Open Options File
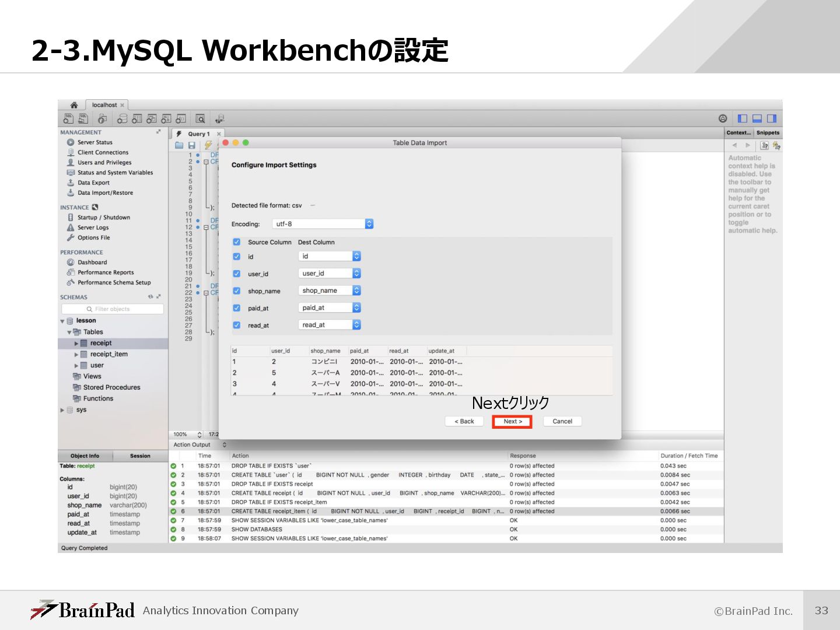840x630 pixels. coord(94,238)
